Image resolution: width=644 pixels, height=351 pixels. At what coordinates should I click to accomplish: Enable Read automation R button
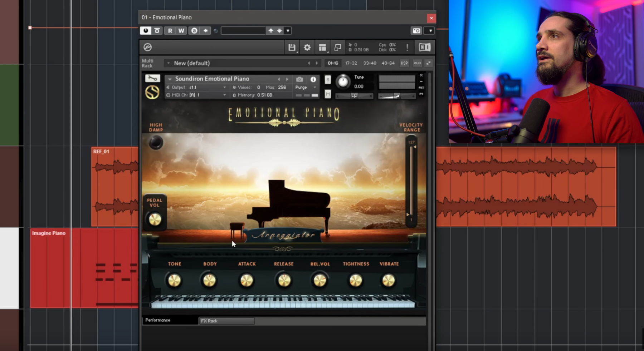170,31
